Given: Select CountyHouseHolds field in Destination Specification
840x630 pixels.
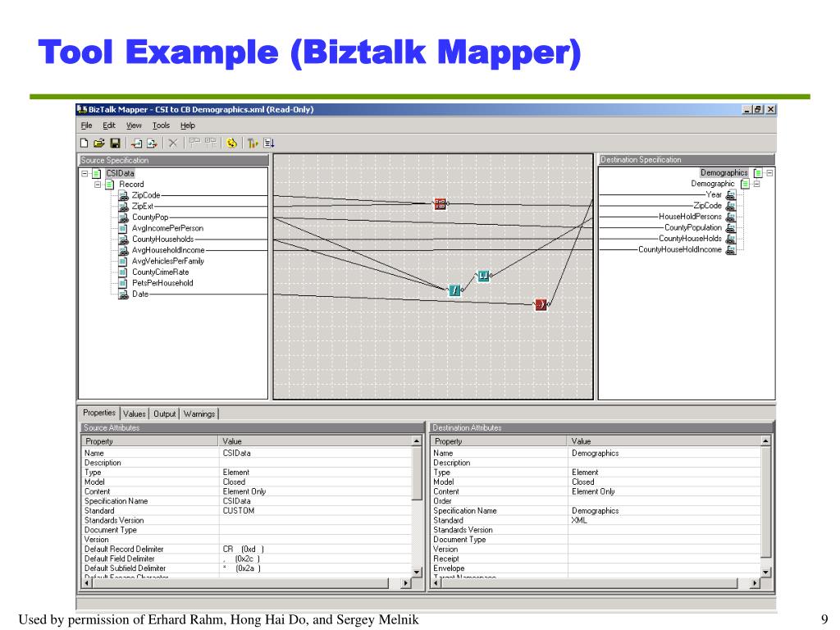Looking at the screenshot, I should click(x=690, y=239).
